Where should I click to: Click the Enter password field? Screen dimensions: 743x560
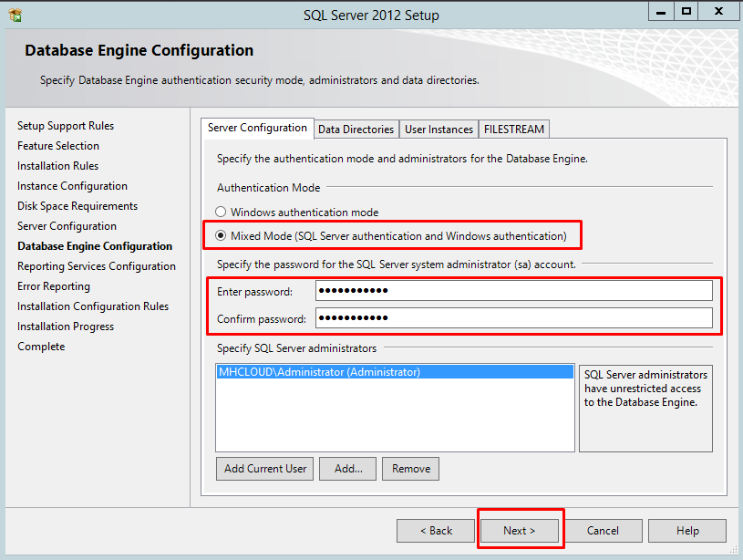514,291
